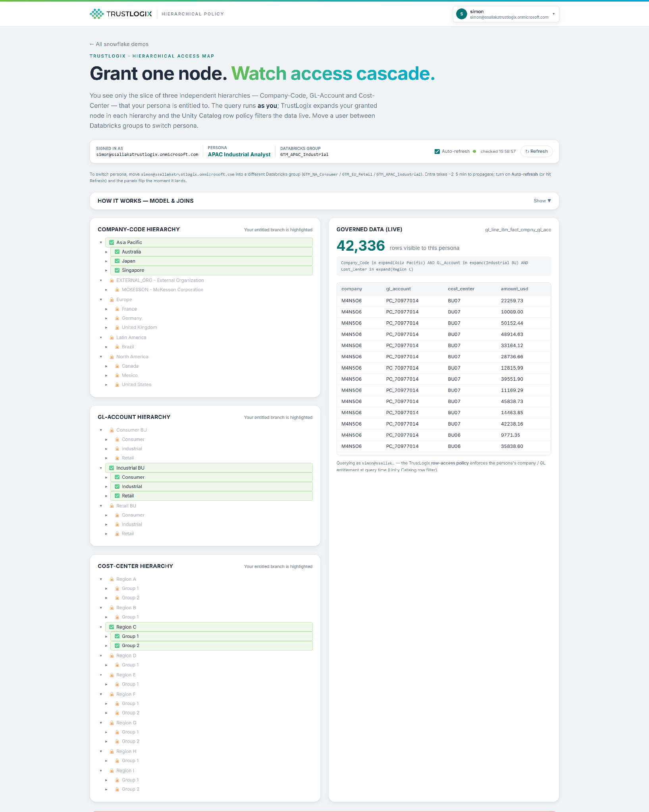Click lock icon beside Brazil
This screenshot has height=812, width=649.
117,347
